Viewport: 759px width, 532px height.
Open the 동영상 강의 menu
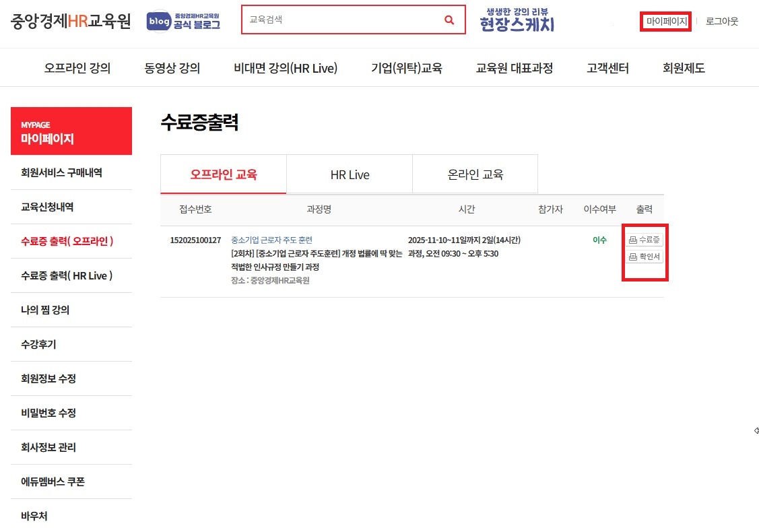[172, 68]
